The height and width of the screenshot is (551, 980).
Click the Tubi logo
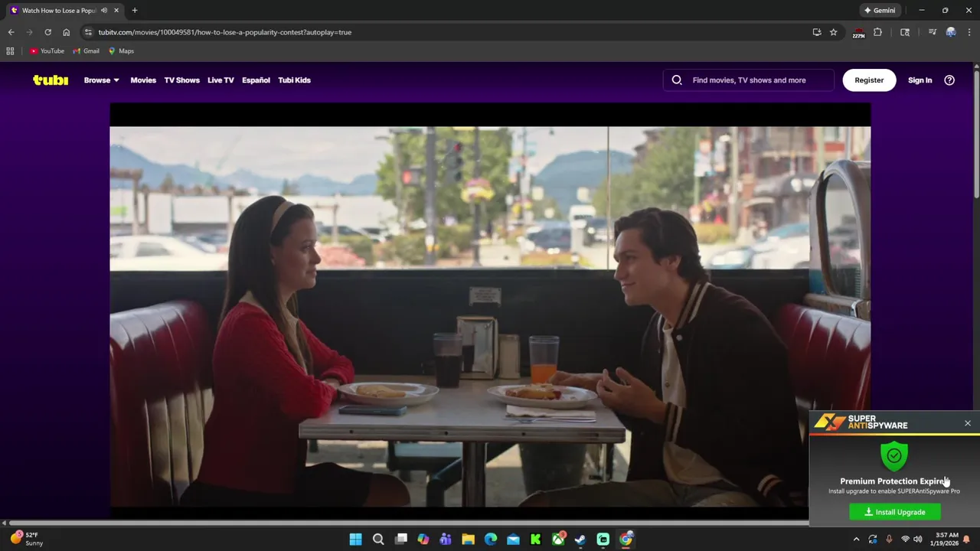[x=51, y=80]
